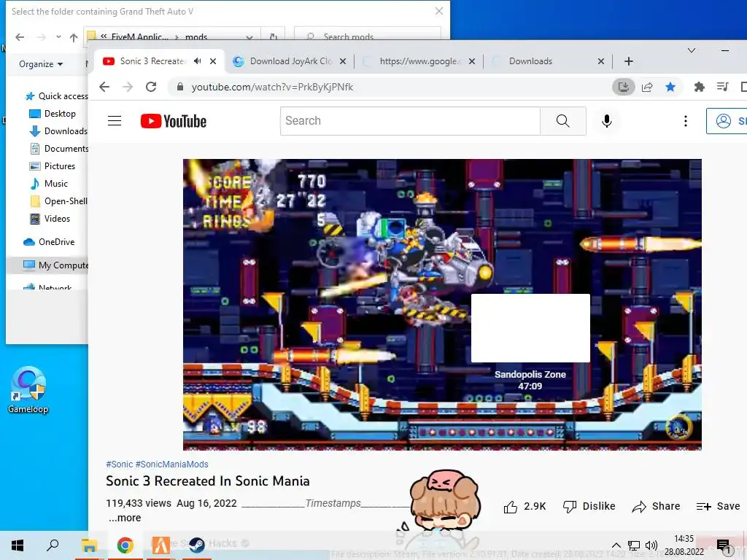Click the share page icon in address bar
The image size is (747, 560).
[647, 87]
